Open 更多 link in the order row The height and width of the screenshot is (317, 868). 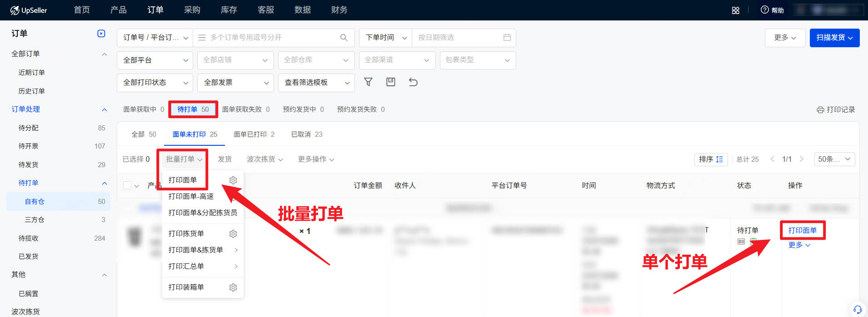799,245
